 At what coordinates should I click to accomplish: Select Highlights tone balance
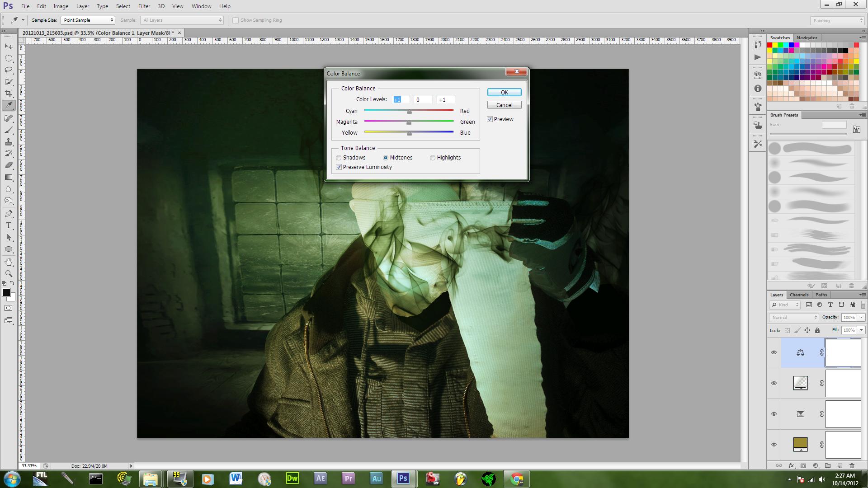point(433,158)
